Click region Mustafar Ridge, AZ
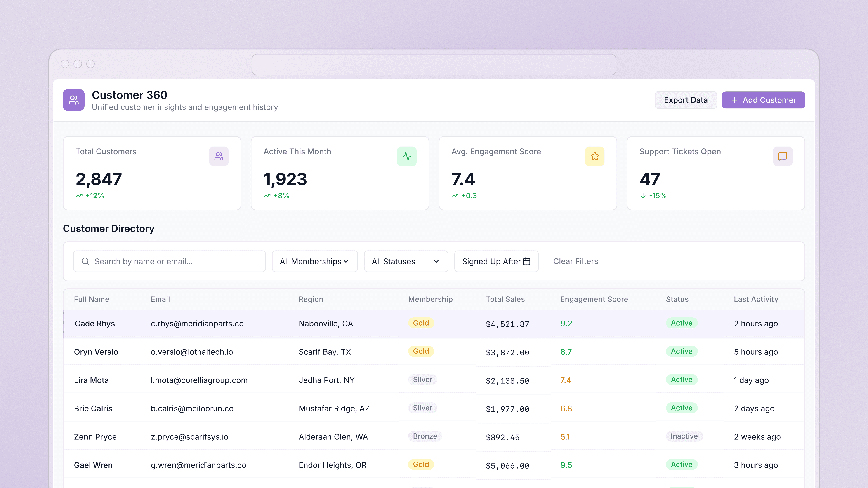 click(x=334, y=408)
